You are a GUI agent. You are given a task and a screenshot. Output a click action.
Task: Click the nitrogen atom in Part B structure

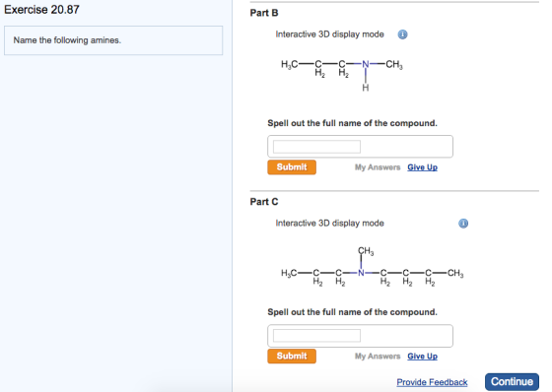(x=366, y=64)
